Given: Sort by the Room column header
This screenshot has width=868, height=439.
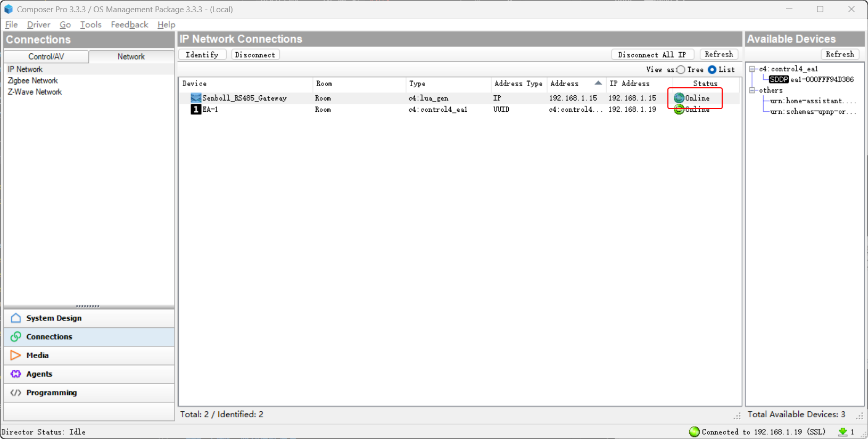Looking at the screenshot, I should coord(359,84).
